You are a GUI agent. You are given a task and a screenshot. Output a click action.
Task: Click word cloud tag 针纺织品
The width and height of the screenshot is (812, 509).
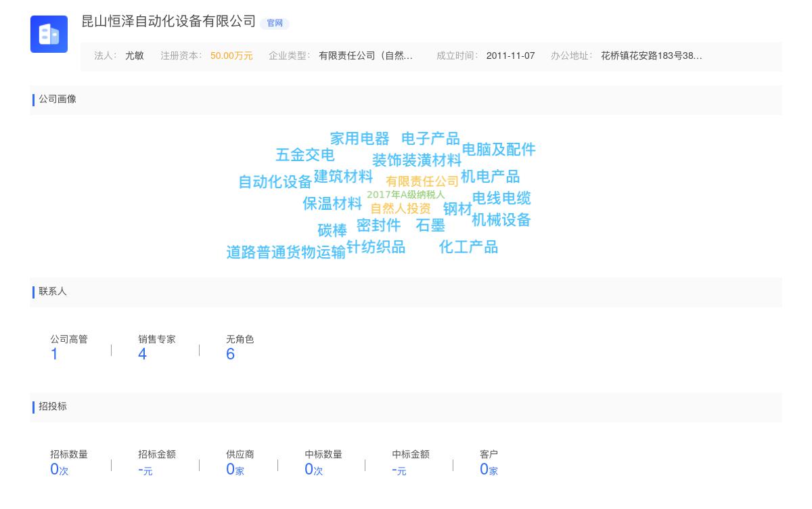pos(376,247)
